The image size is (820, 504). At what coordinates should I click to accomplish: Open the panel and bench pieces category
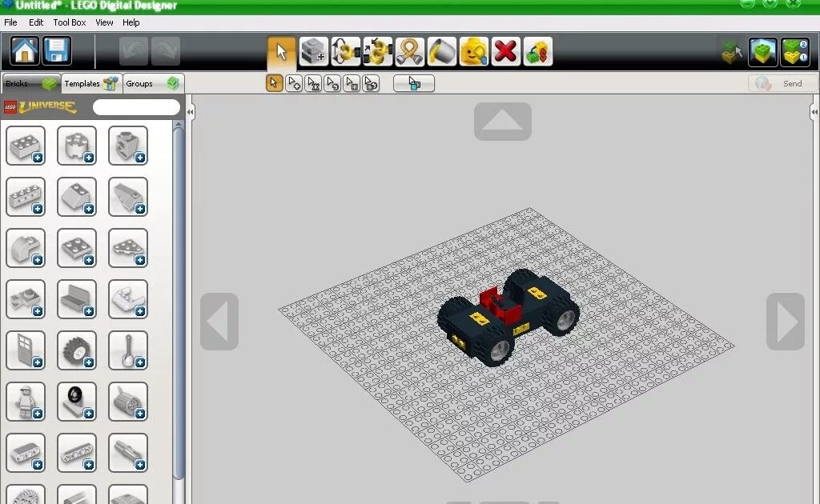(77, 299)
